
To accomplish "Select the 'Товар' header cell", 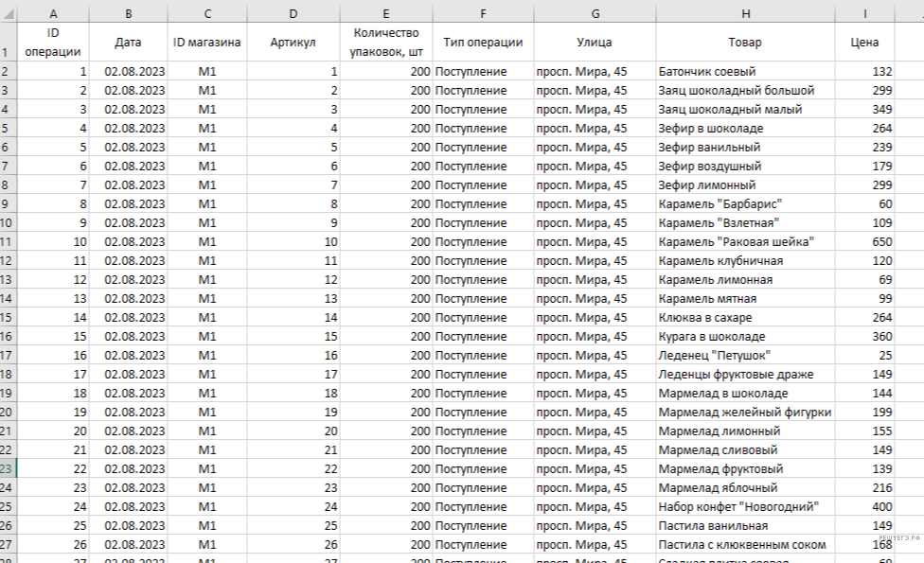I will [x=745, y=43].
